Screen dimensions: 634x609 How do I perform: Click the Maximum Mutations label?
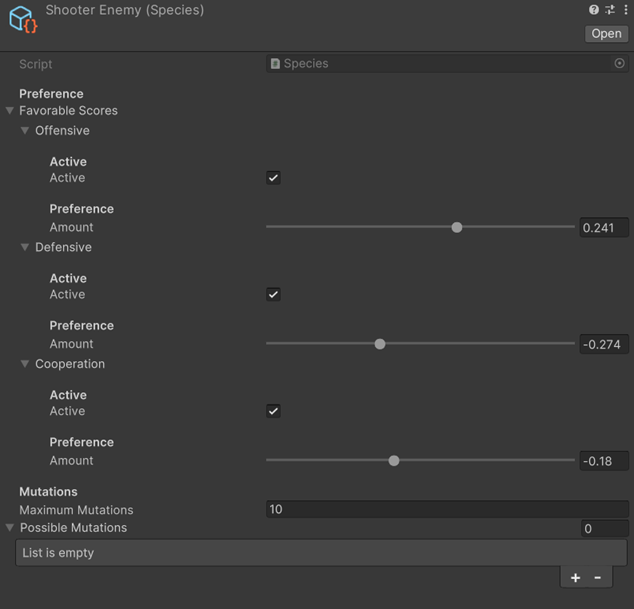pos(76,510)
